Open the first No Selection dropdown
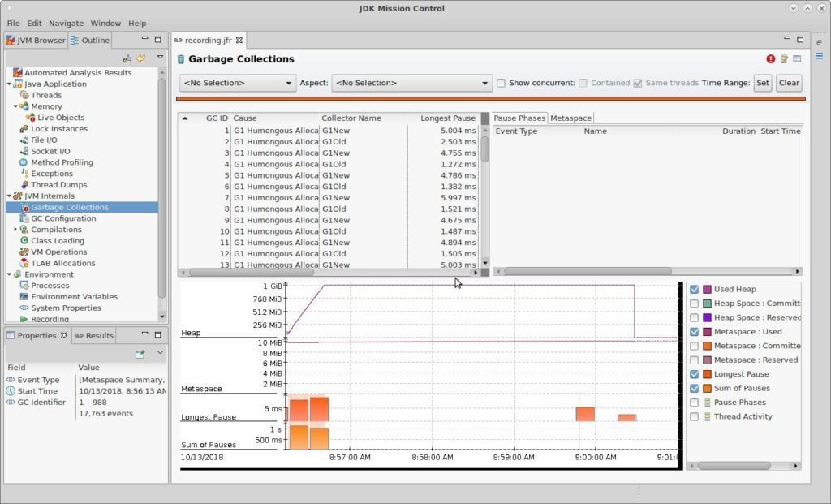Viewport: 831px width, 504px height. 238,84
